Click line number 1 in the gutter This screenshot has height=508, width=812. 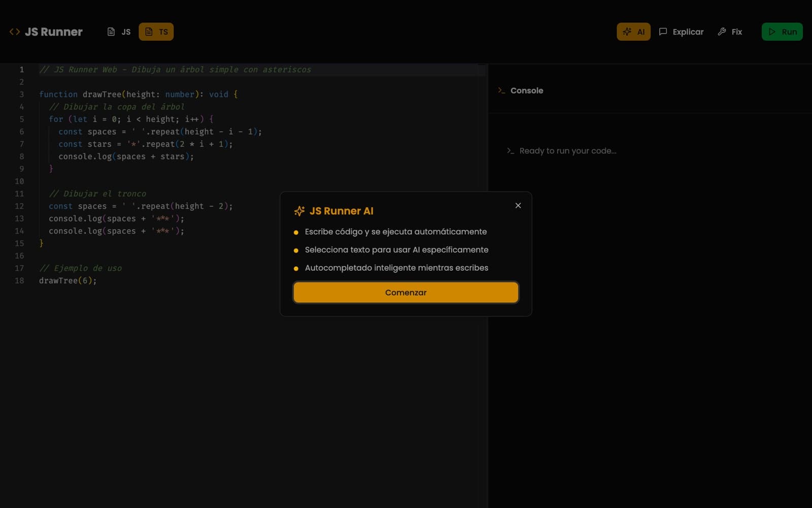coord(22,70)
